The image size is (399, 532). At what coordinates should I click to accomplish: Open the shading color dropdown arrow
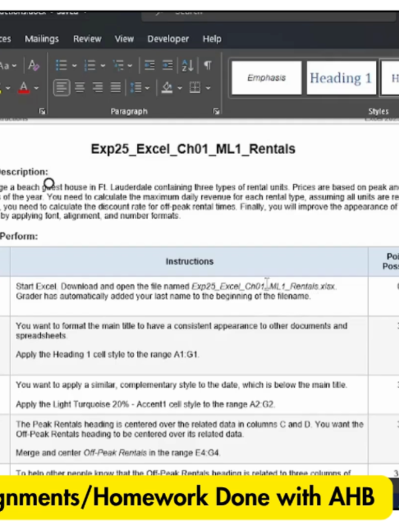click(179, 88)
